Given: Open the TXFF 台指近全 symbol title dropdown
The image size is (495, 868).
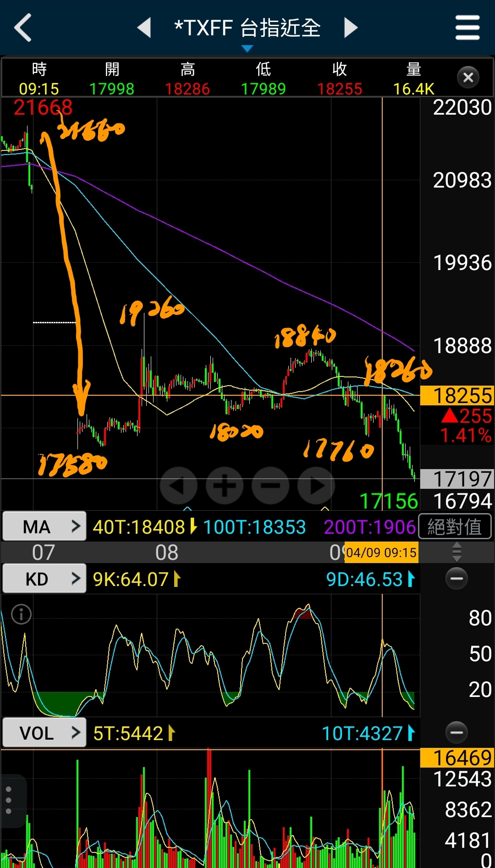Looking at the screenshot, I should click(x=247, y=29).
